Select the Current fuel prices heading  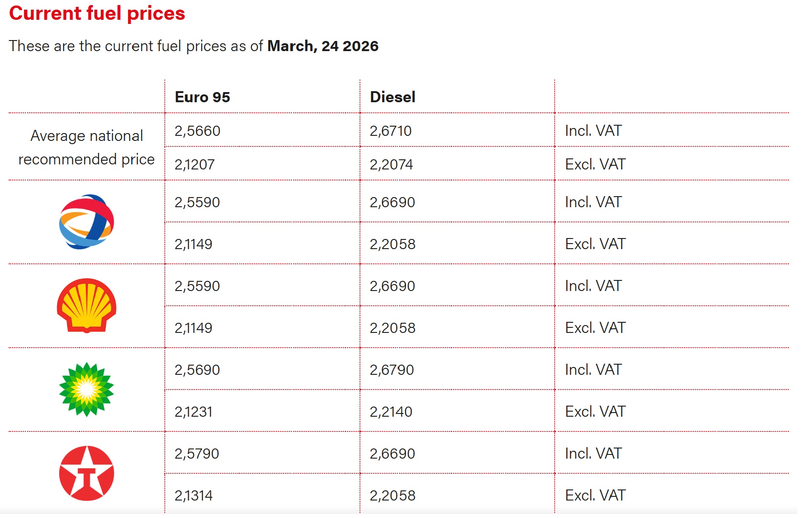[x=97, y=13]
